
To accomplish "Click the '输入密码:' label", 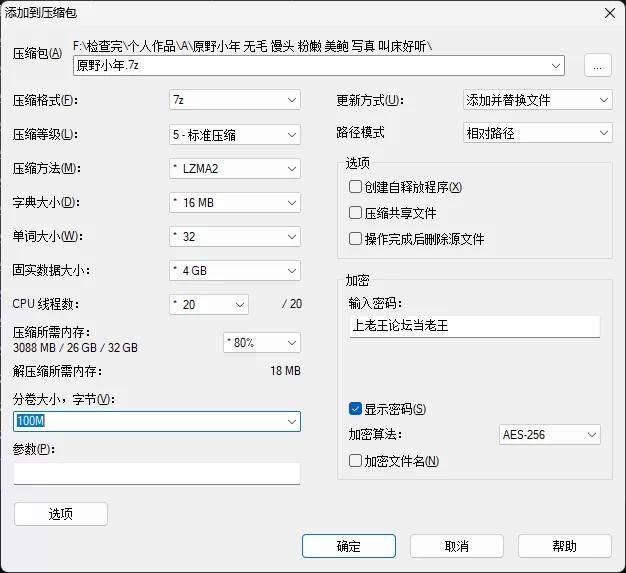I will (x=374, y=303).
